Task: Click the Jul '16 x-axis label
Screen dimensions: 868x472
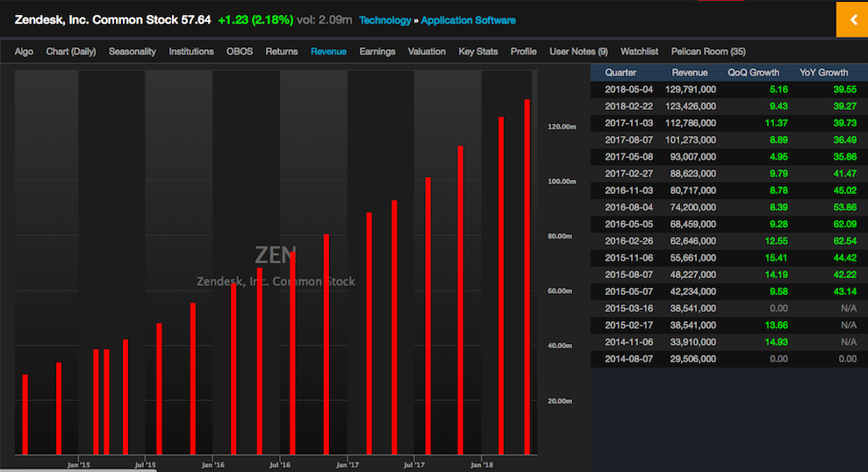Action: (x=280, y=465)
